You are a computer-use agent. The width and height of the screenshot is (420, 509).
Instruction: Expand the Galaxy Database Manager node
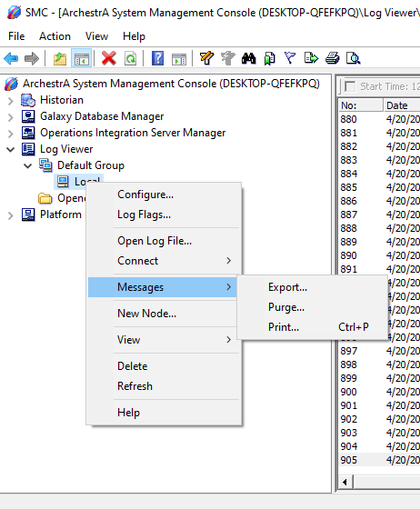11,117
